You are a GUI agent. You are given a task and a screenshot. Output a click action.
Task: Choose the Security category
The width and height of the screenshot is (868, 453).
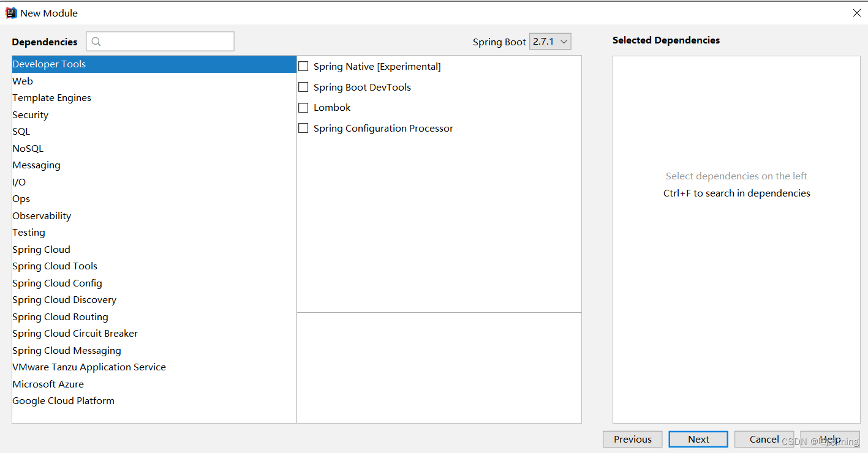coord(30,114)
